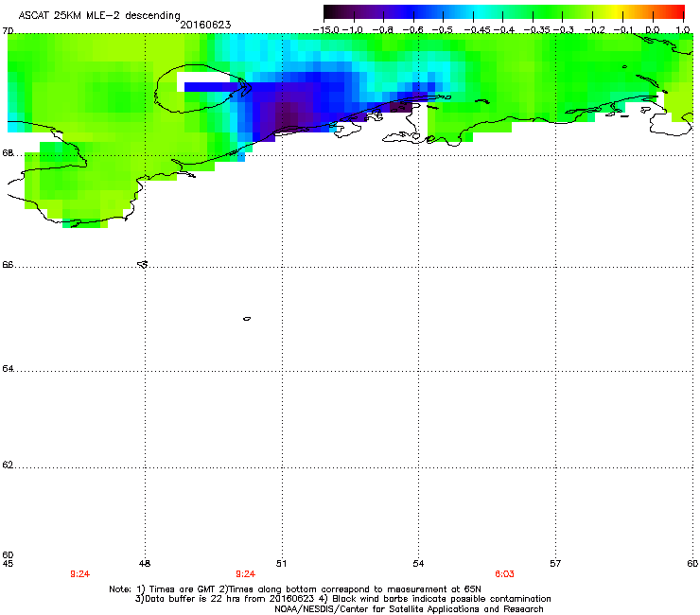Click the longitude 54 axis label
This screenshot has height=615, width=700.
(x=418, y=564)
